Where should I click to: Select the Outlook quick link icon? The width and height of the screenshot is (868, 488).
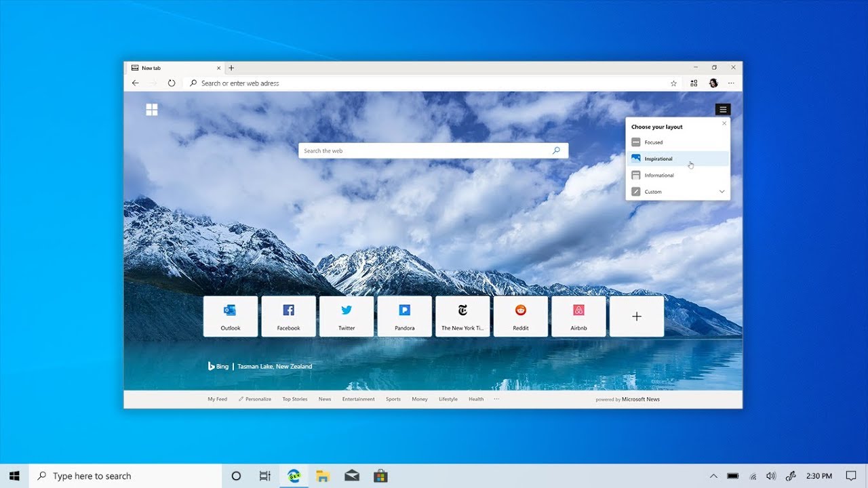[x=231, y=316]
